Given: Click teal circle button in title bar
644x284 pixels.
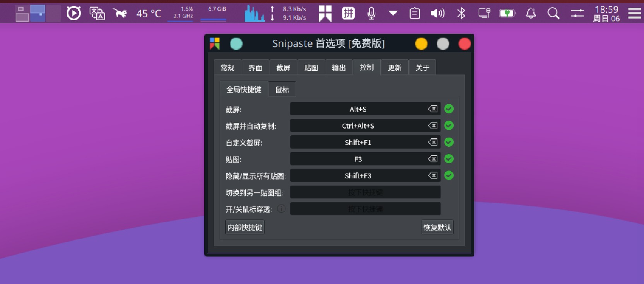Looking at the screenshot, I should click(236, 44).
